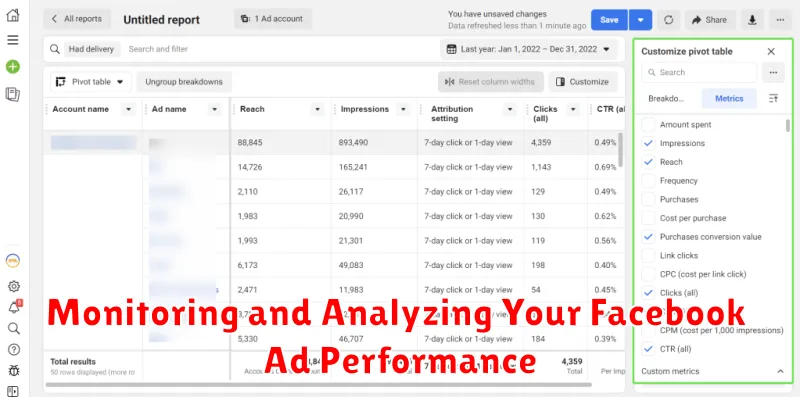Screen dimensions: 800x397
Task: Open the notifications bell
Action: (14, 307)
